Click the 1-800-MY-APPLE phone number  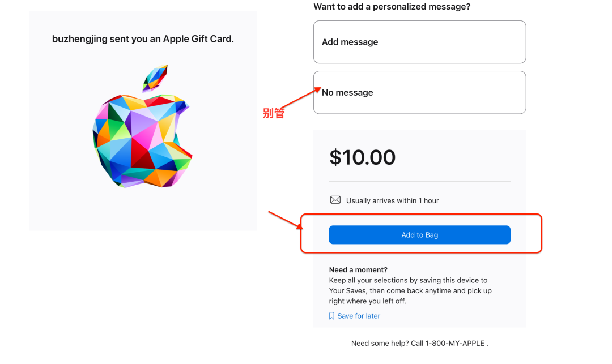457,343
